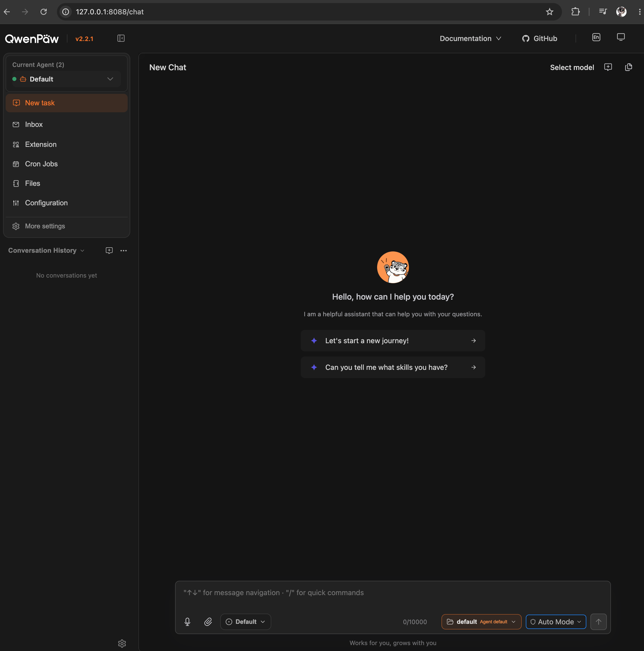Click the browser address bar URL

pyautogui.click(x=110, y=12)
